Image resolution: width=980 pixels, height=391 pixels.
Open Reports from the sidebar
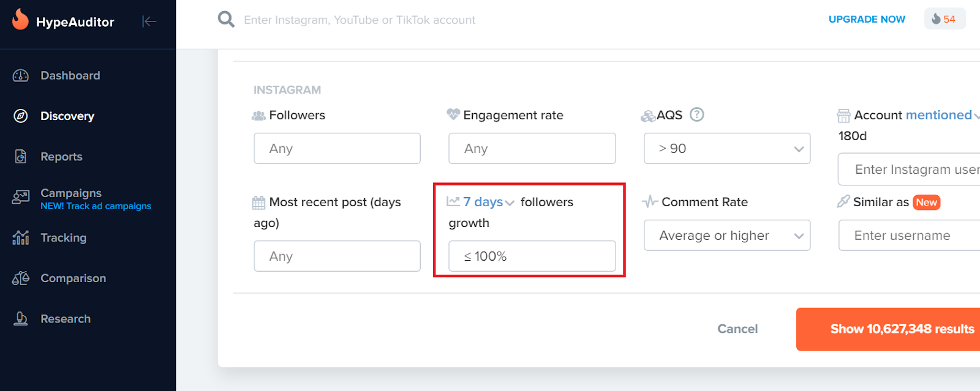tap(61, 157)
